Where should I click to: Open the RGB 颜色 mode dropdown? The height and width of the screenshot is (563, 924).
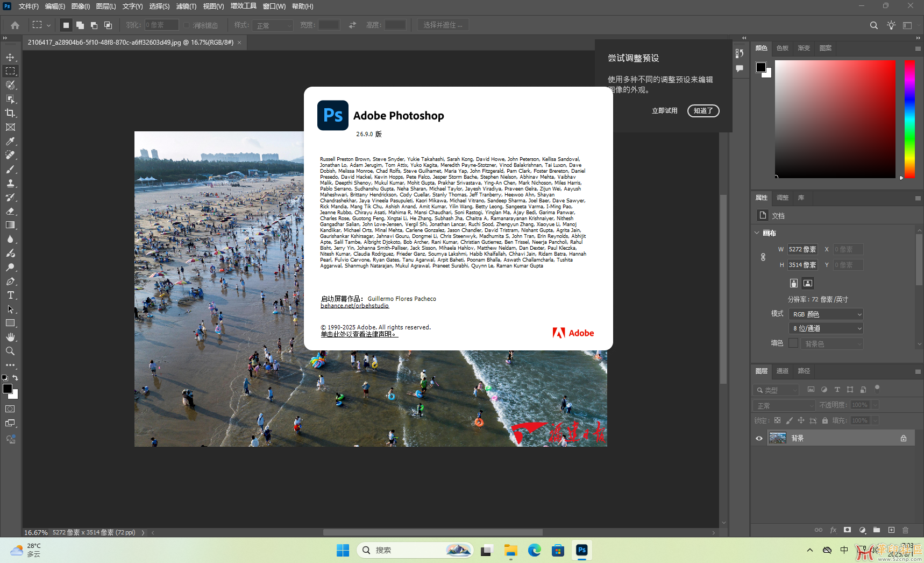tap(826, 314)
